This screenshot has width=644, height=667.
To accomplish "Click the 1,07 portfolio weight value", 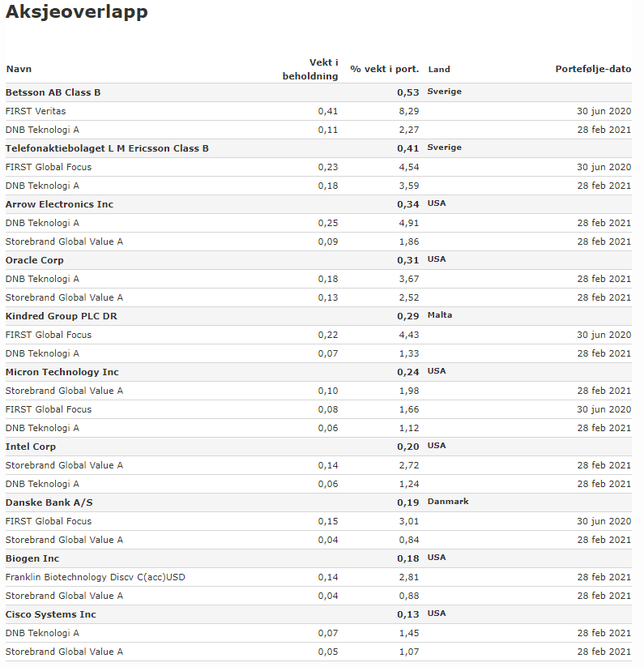I will click(409, 652).
